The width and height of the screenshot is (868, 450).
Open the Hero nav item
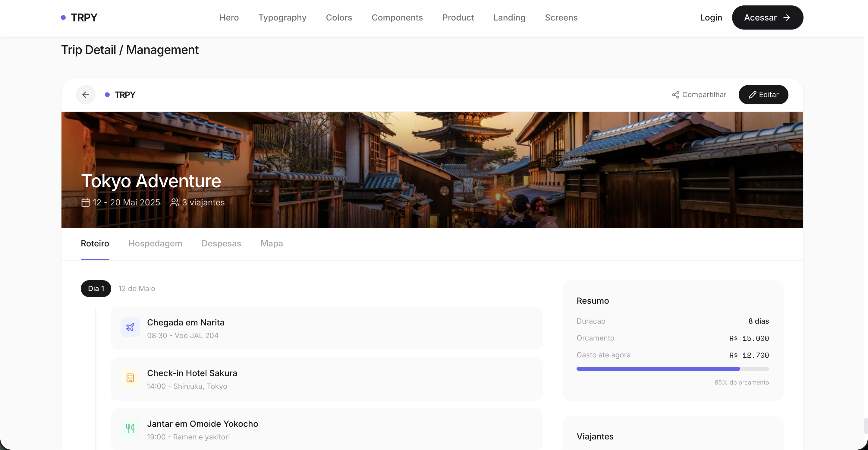coord(229,17)
